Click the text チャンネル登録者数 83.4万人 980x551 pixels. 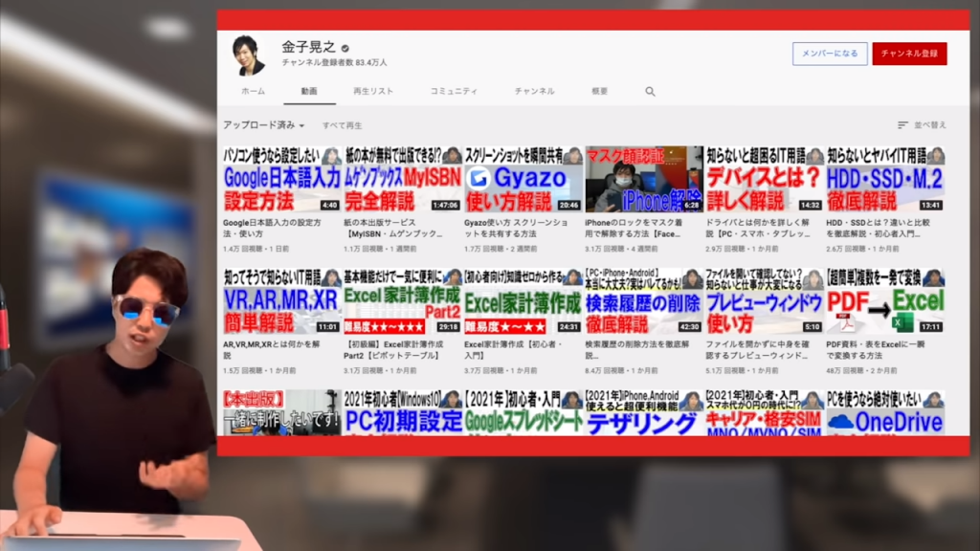[334, 63]
